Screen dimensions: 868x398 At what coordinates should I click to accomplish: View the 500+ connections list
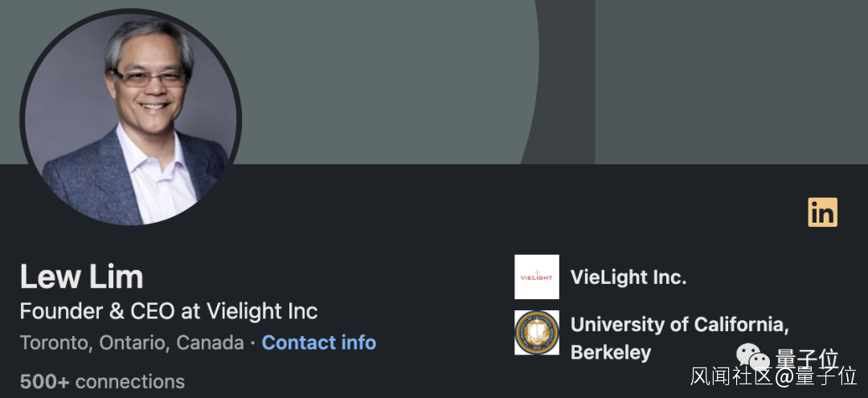click(102, 381)
